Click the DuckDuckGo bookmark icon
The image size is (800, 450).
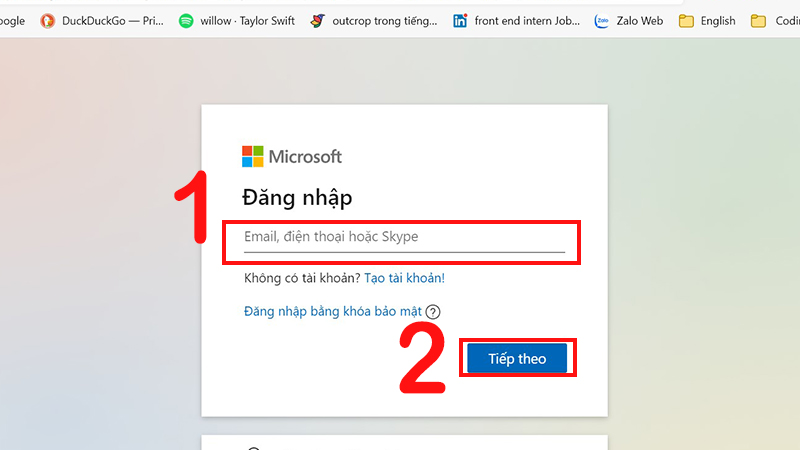48,20
